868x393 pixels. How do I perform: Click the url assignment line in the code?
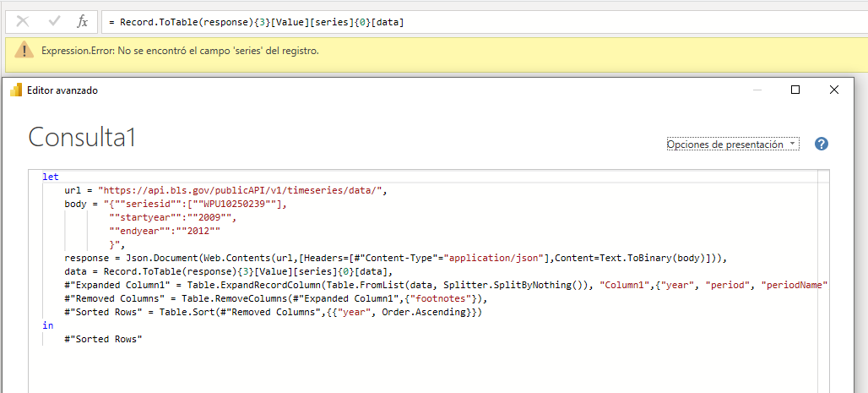tap(225, 190)
